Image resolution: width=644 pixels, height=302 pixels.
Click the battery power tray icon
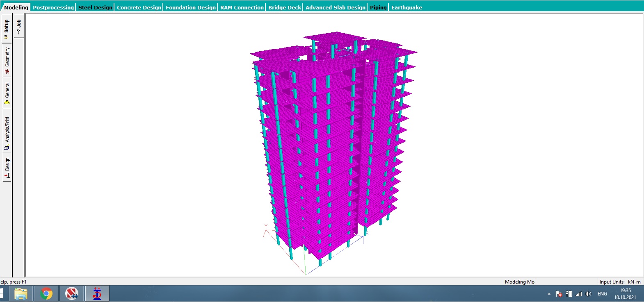569,294
